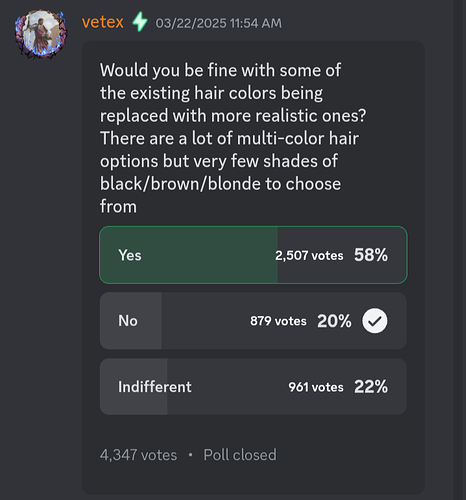
Task: Click the 22% result percentage
Action: (x=371, y=387)
